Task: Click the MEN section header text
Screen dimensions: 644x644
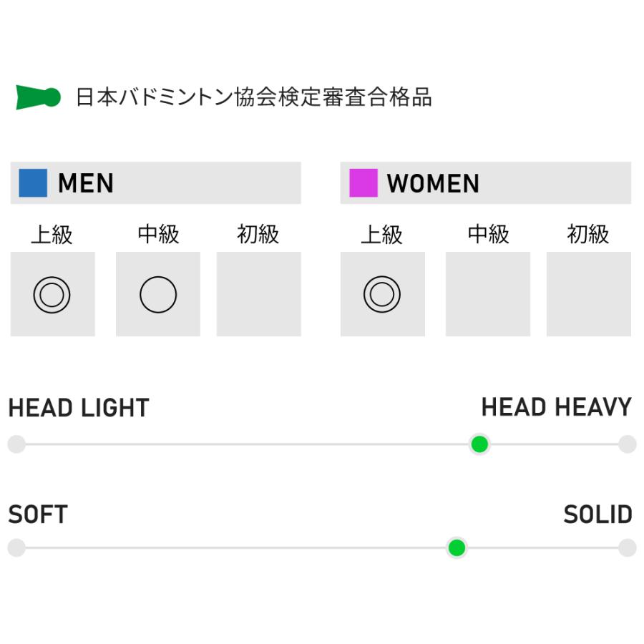Action: (86, 184)
